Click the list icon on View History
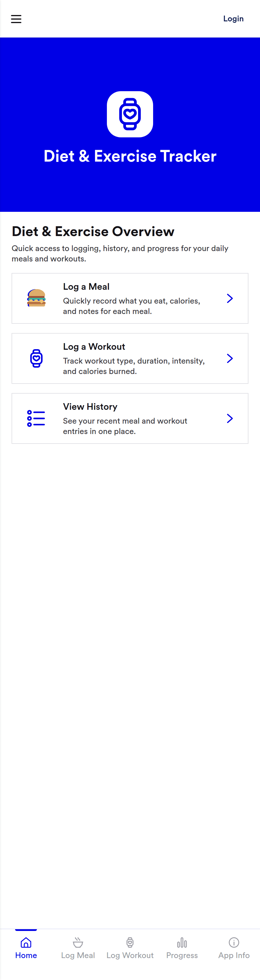This screenshot has width=260, height=980. tap(36, 418)
